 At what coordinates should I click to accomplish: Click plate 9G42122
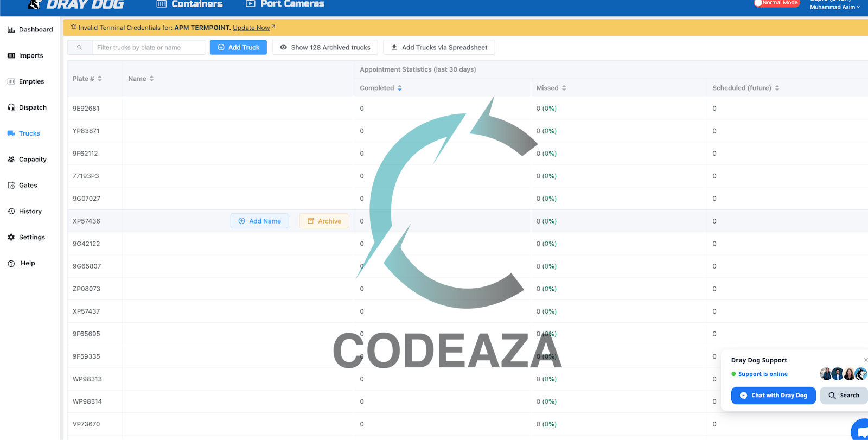pos(86,244)
